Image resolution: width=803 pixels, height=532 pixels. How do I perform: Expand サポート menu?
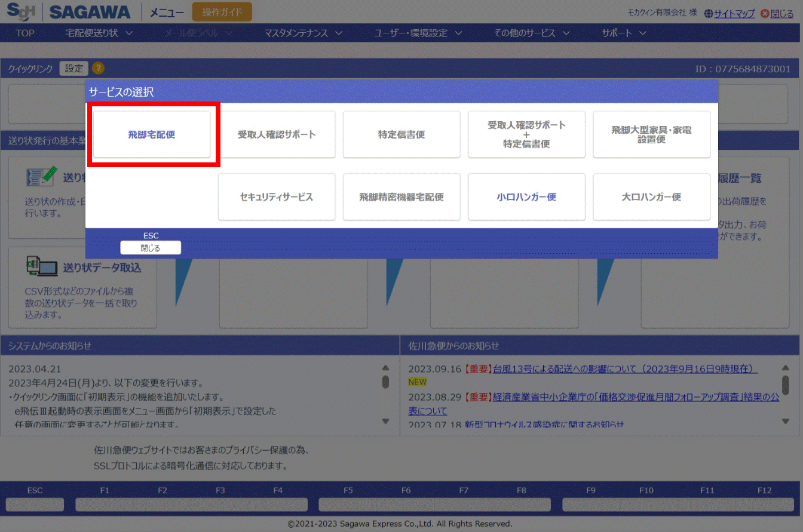tap(624, 33)
